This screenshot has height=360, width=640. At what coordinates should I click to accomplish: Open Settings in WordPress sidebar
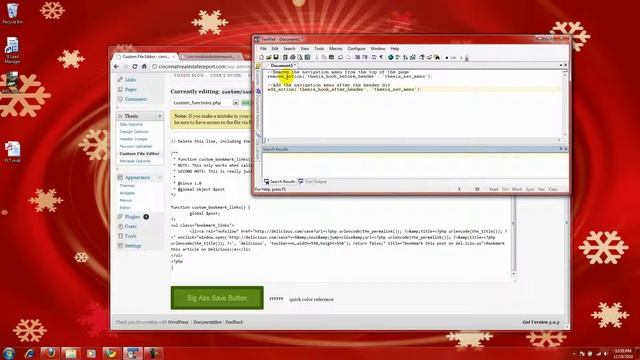tap(133, 246)
